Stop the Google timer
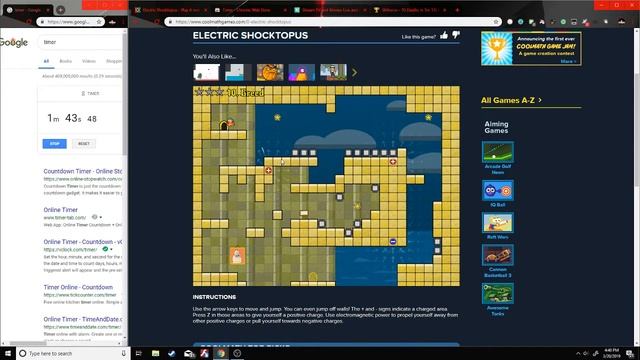This screenshot has height=360, width=640. 54,144
